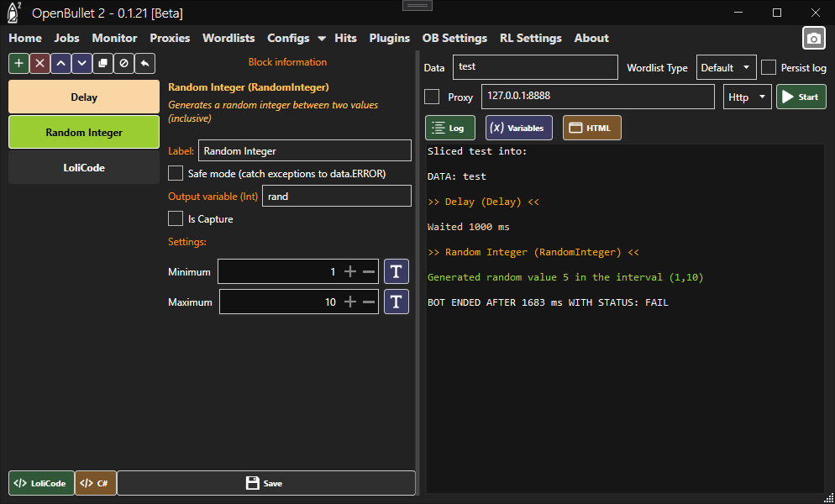Decrement Maximum value with minus

(369, 302)
